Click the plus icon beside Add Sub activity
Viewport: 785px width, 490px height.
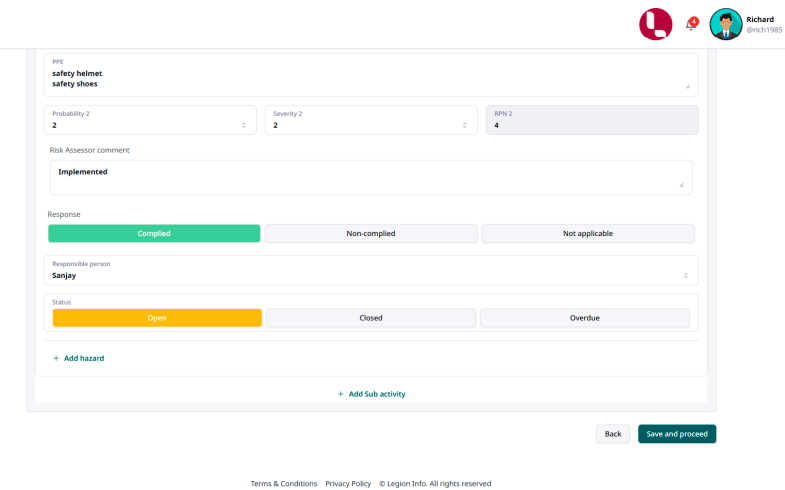click(x=340, y=394)
